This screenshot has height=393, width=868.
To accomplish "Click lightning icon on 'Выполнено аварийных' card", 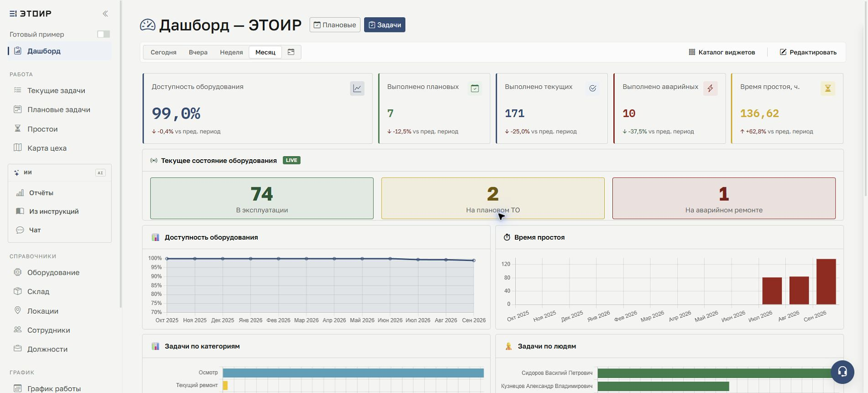I will click(711, 89).
